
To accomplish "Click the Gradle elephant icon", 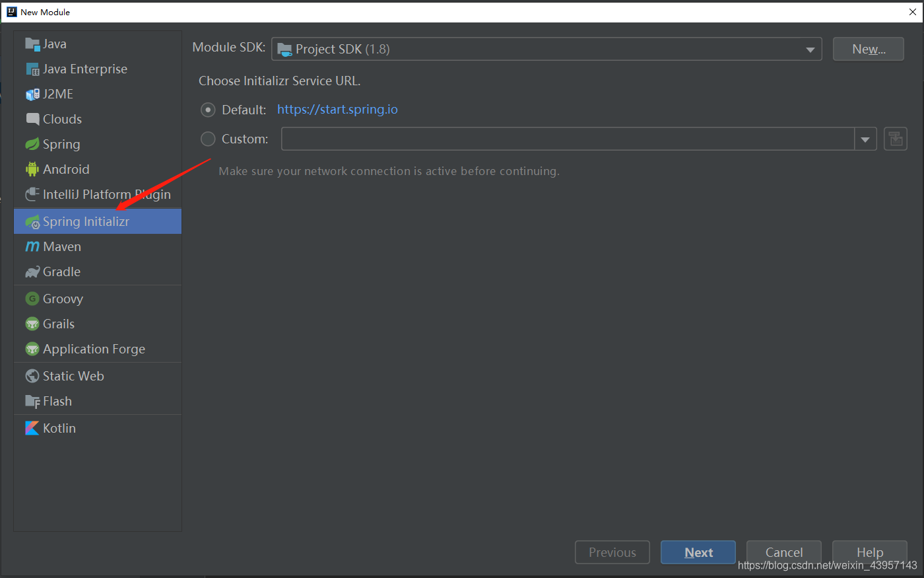I will pyautogui.click(x=32, y=272).
